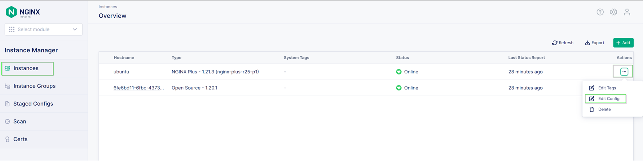Export the instances list
Screen dimensions: 644x162
pyautogui.click(x=595, y=43)
